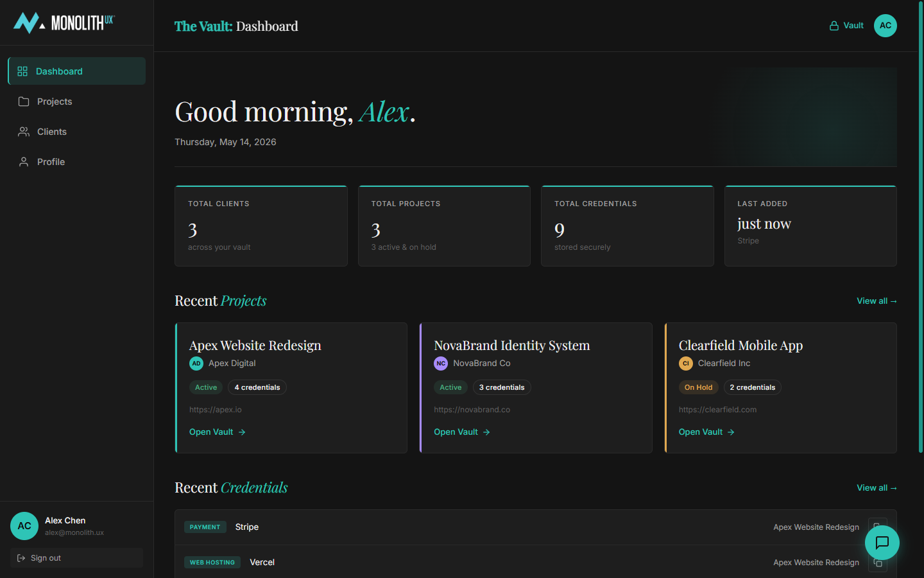Click the Profile person icon

pyautogui.click(x=24, y=162)
